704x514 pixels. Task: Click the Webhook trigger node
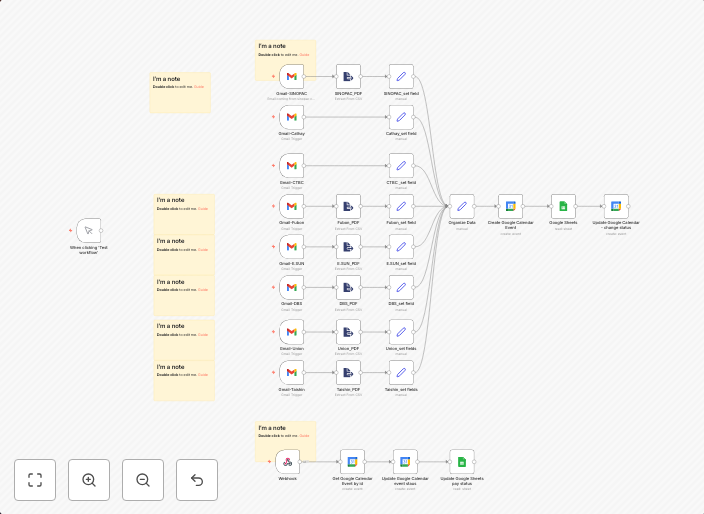click(x=288, y=461)
